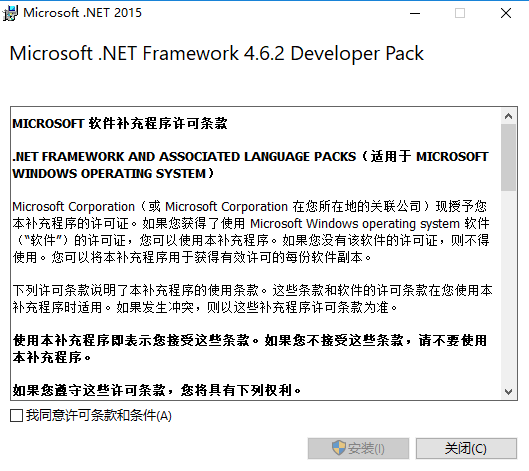The width and height of the screenshot is (529, 471).
Task: Click the text "WINDOWS OPERATING SYSTEM"
Action: tap(109, 173)
